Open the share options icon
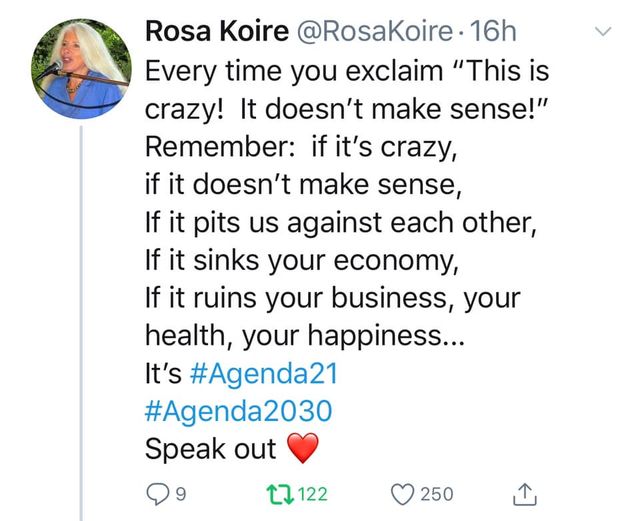This screenshot has width=640, height=521. pyautogui.click(x=522, y=492)
